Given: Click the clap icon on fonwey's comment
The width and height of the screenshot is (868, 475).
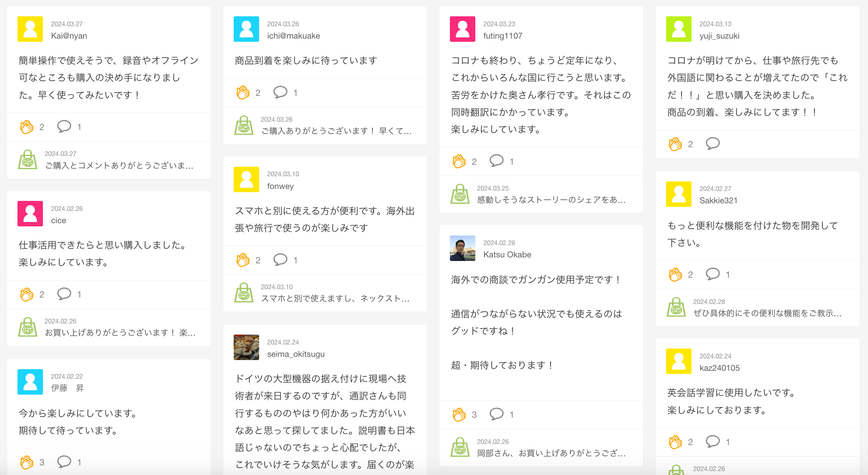Looking at the screenshot, I should (243, 260).
